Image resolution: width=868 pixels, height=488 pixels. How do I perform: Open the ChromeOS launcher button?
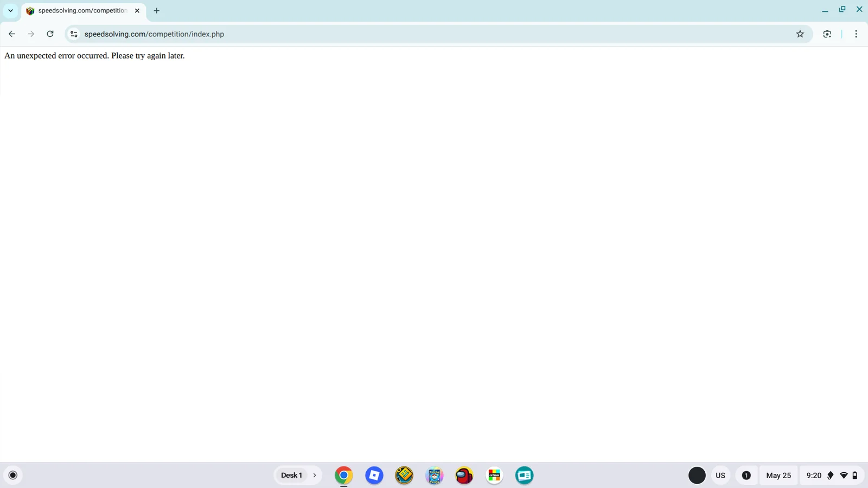(13, 476)
